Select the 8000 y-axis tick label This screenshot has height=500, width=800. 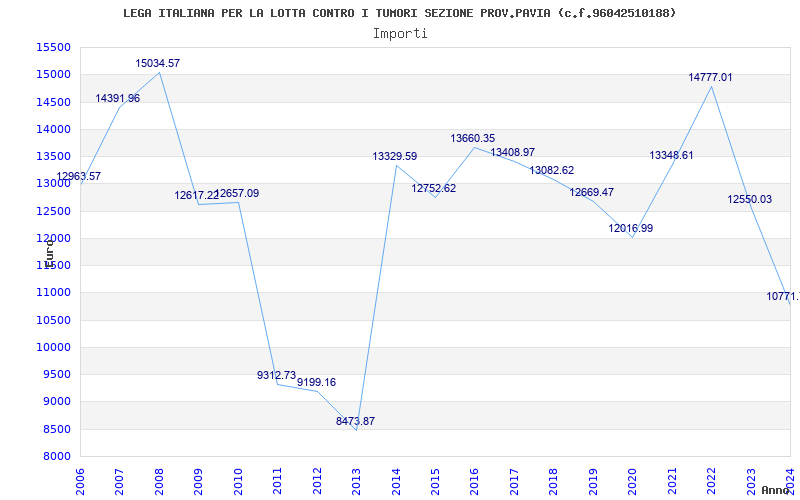click(56, 456)
